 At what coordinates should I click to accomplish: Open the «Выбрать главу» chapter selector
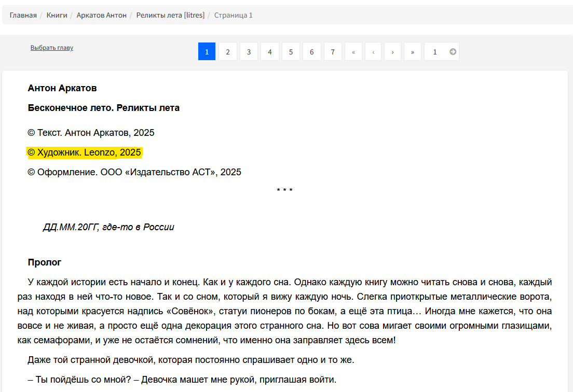[x=52, y=48]
